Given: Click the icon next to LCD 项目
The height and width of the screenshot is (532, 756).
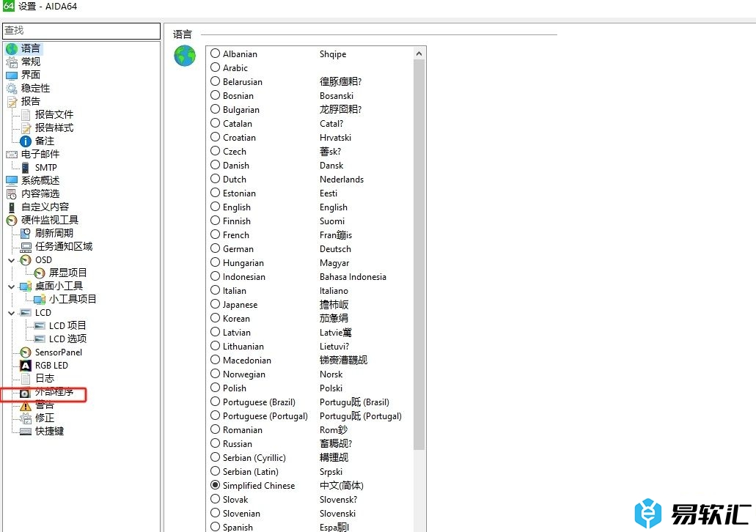Looking at the screenshot, I should coord(40,326).
